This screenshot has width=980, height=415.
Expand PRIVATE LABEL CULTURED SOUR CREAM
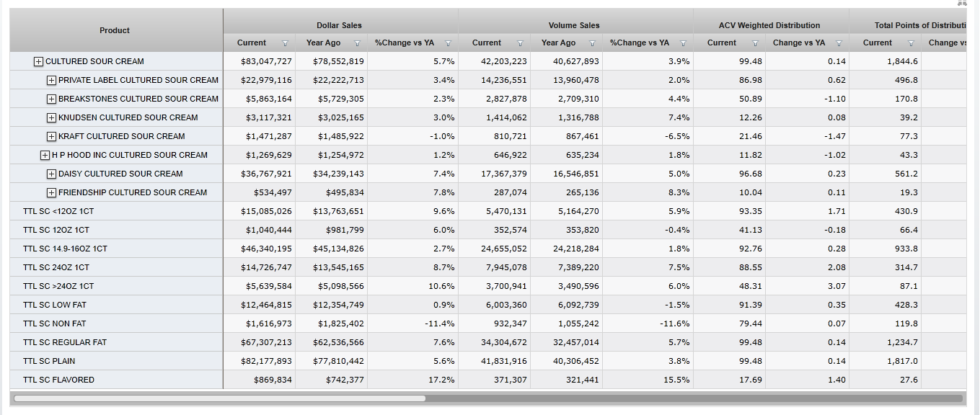51,80
